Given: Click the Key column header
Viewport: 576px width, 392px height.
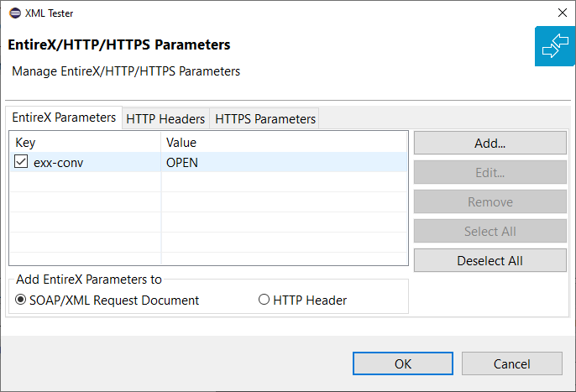Looking at the screenshot, I should pyautogui.click(x=86, y=142).
